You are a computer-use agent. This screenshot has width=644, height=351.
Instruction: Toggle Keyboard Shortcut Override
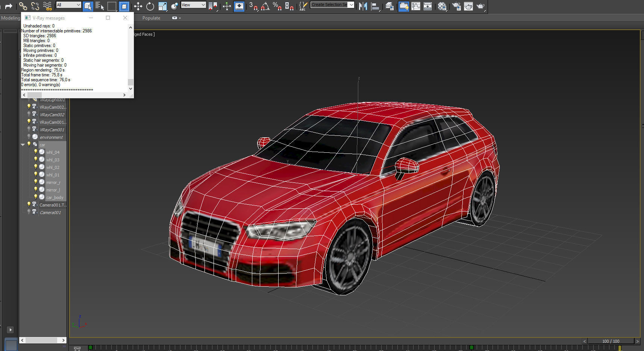point(239,6)
